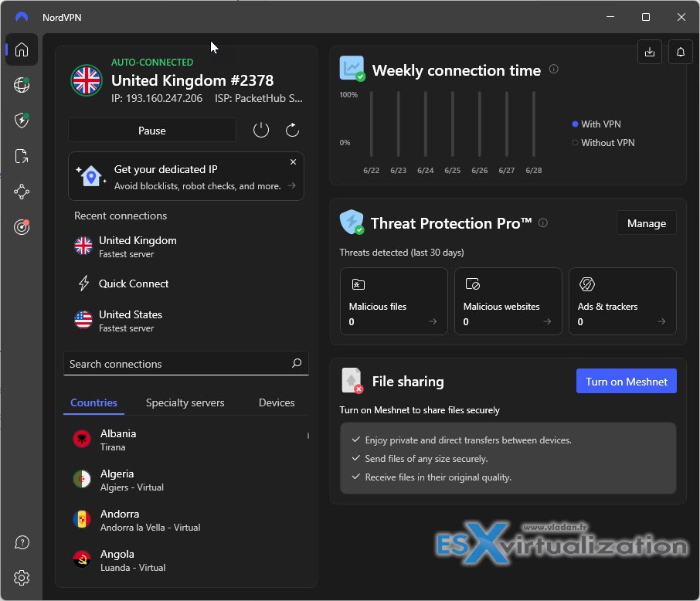Click the 6/28 bar in the weekly chart
The image size is (700, 601).
pyautogui.click(x=533, y=124)
